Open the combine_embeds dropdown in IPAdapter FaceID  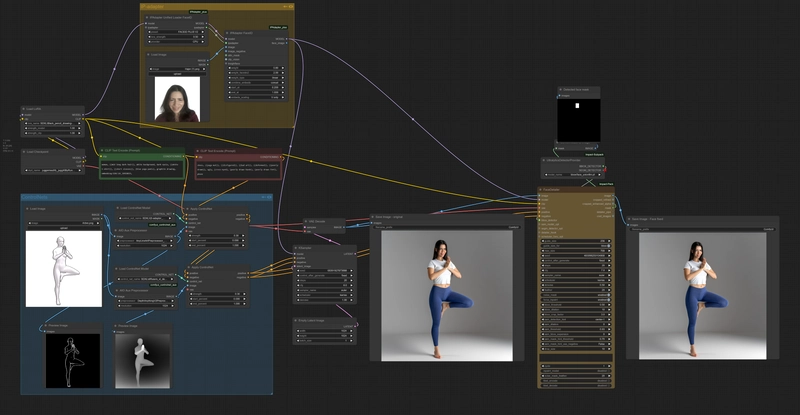(x=256, y=83)
